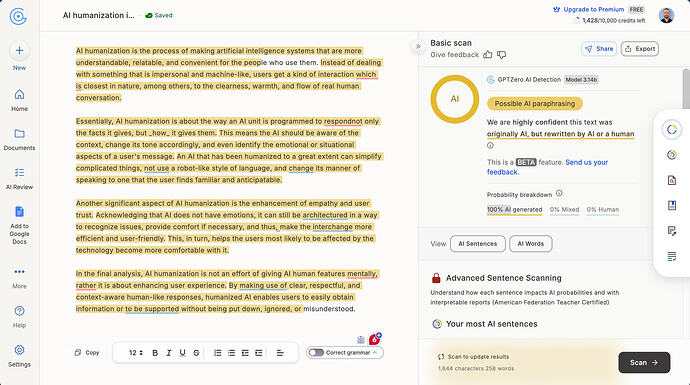The width and height of the screenshot is (690, 385).
Task: Click the Your most AI sentences heading
Action: tap(492, 324)
